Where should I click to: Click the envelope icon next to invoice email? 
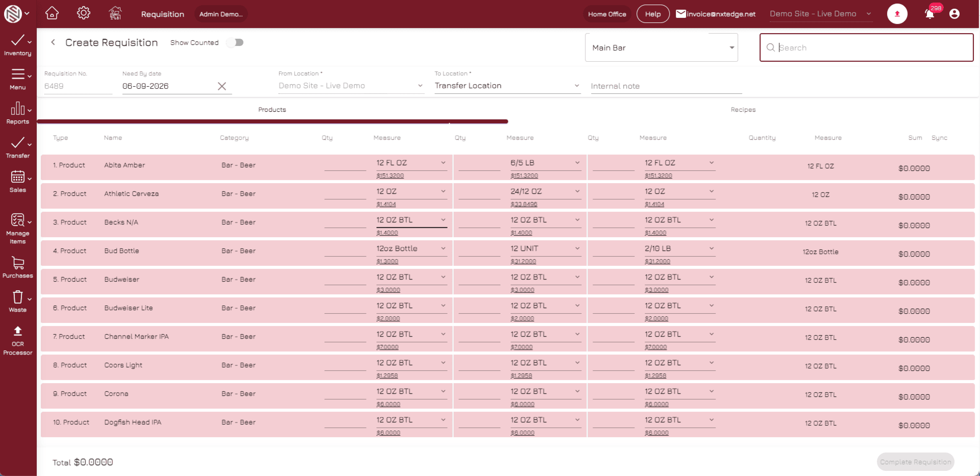pyautogui.click(x=681, y=14)
